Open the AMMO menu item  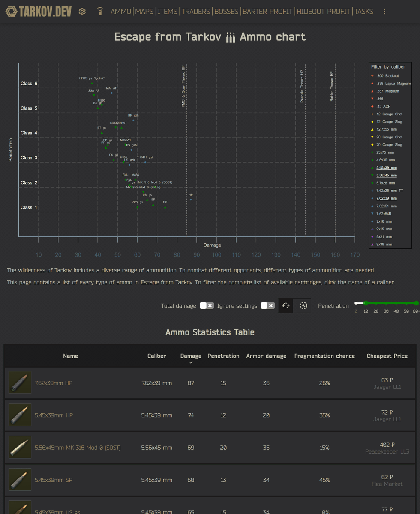click(121, 12)
